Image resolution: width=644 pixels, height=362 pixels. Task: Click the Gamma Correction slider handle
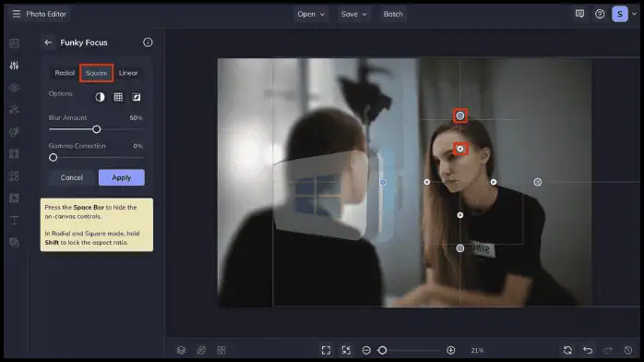coord(53,157)
